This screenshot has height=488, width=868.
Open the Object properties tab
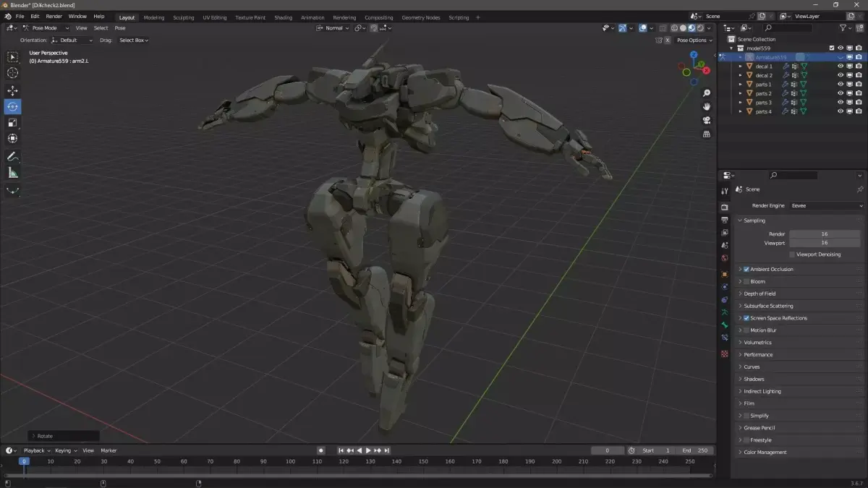[725, 274]
